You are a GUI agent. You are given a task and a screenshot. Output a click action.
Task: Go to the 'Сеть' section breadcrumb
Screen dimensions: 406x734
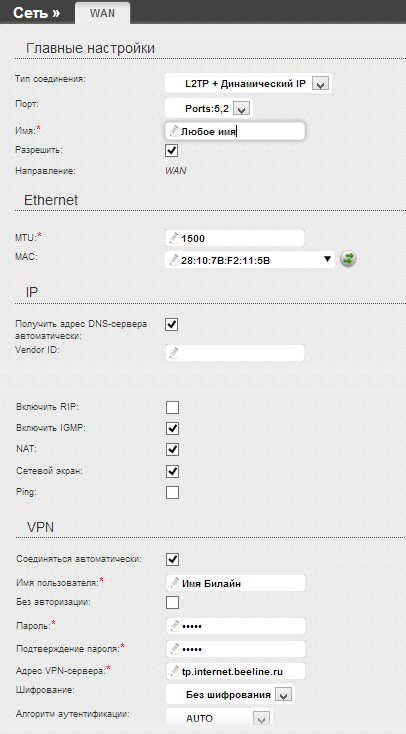[x=37, y=13]
